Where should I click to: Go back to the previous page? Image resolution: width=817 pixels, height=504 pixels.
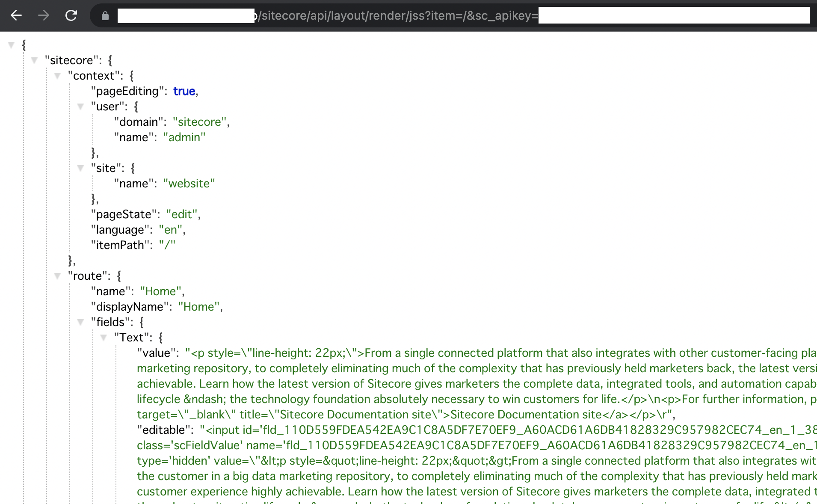coord(16,16)
